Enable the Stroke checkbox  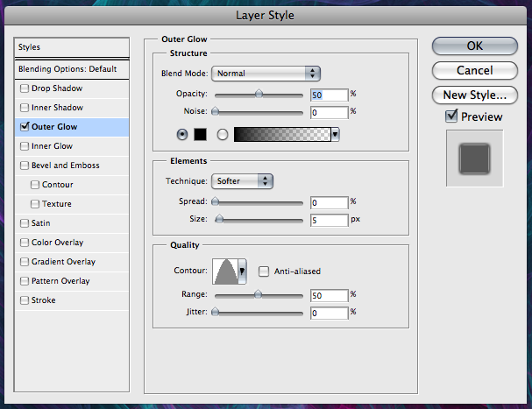(x=25, y=300)
